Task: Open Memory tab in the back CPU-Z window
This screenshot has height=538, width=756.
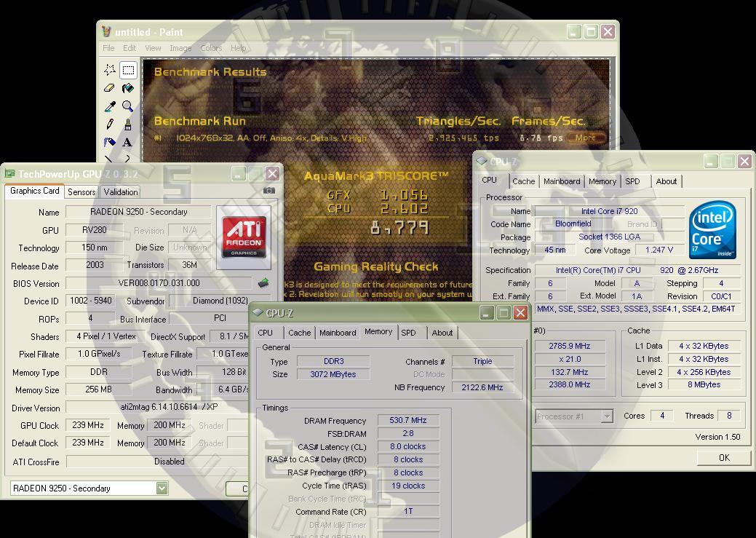Action: pos(602,181)
